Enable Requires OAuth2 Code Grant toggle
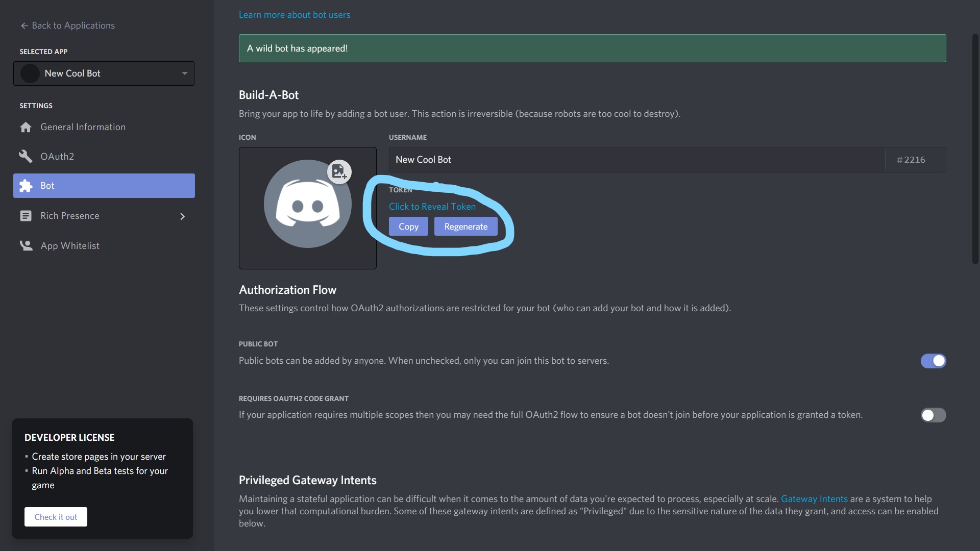The height and width of the screenshot is (551, 980). pos(933,415)
